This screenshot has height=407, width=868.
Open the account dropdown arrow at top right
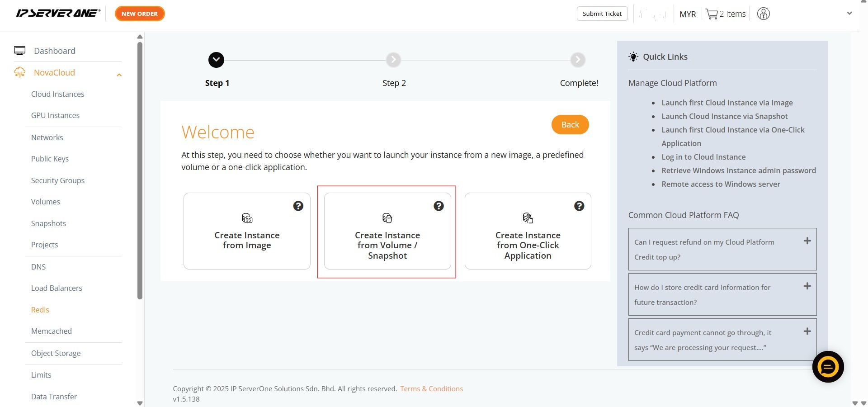point(849,14)
